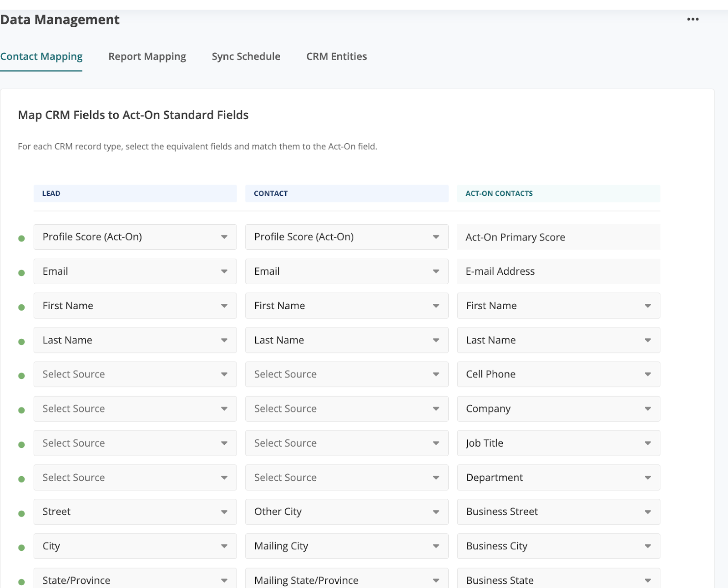The image size is (728, 588).
Task: Click the E-mail Address field
Action: (558, 271)
